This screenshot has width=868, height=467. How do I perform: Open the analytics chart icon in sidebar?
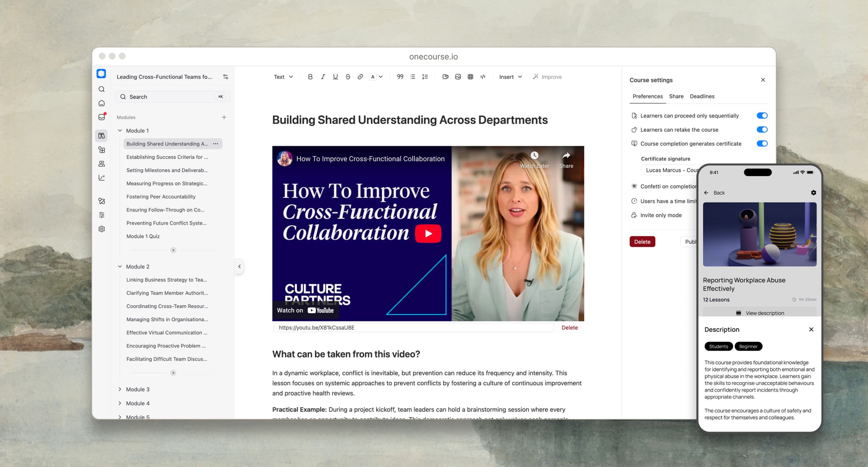(x=102, y=178)
